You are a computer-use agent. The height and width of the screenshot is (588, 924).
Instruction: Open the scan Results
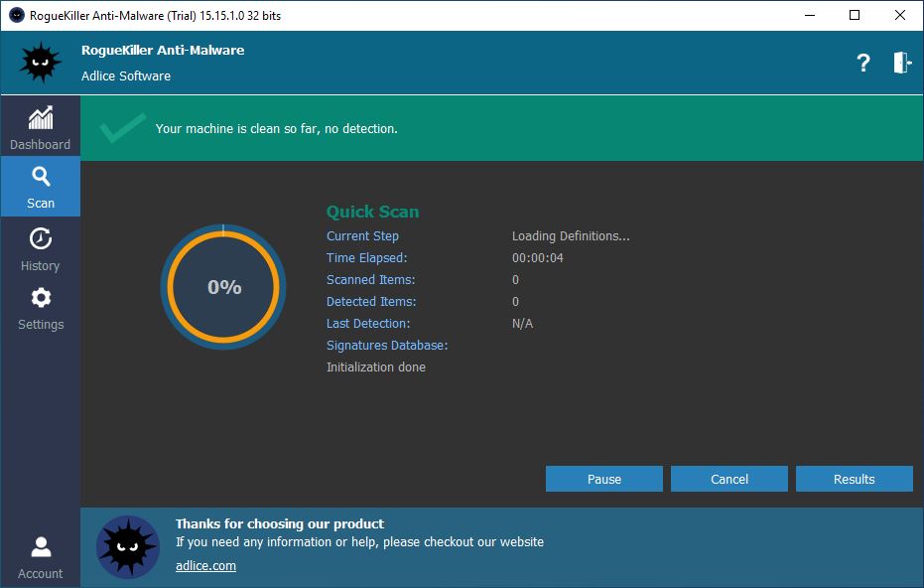pos(854,479)
